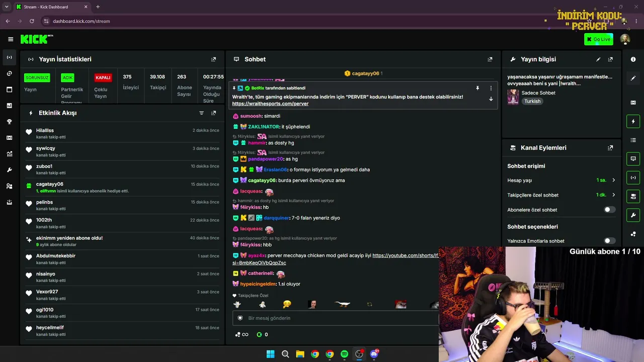Viewport: 644px width, 362px height.
Task: Toggle the lightning activity widget in right sidebar
Action: 633,121
